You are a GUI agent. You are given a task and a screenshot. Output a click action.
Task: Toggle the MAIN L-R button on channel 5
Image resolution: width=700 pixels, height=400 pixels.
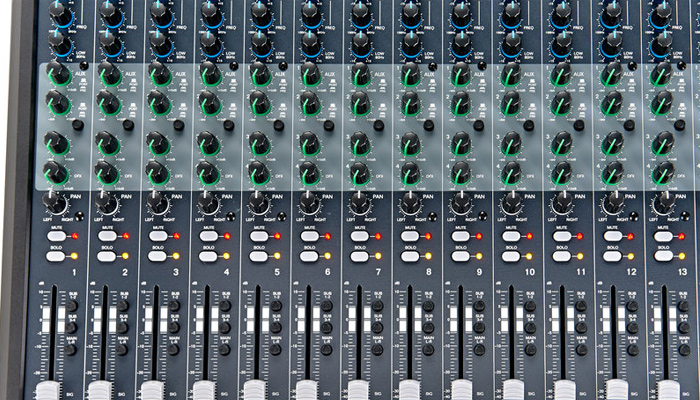click(275, 350)
